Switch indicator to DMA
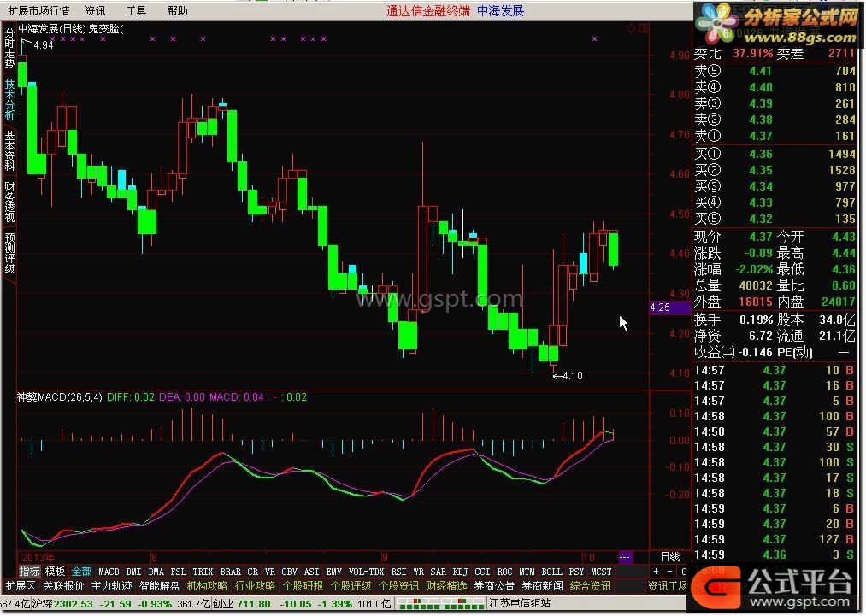 (x=156, y=572)
